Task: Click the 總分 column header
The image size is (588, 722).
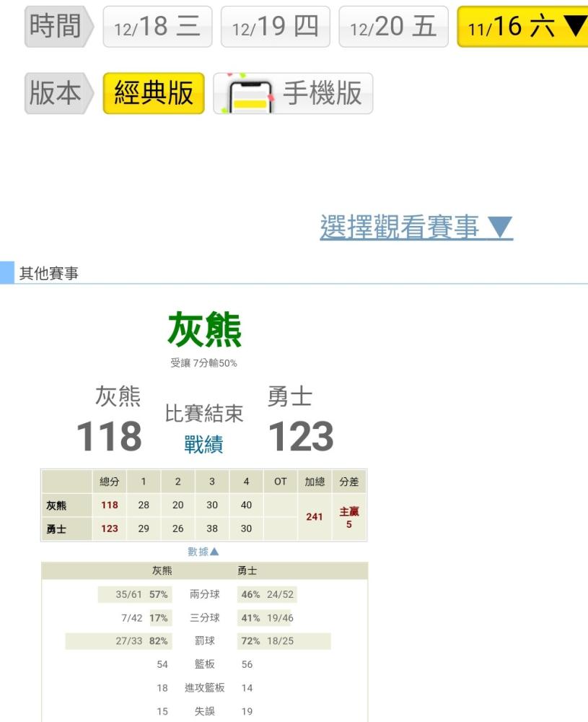Action: (110, 482)
